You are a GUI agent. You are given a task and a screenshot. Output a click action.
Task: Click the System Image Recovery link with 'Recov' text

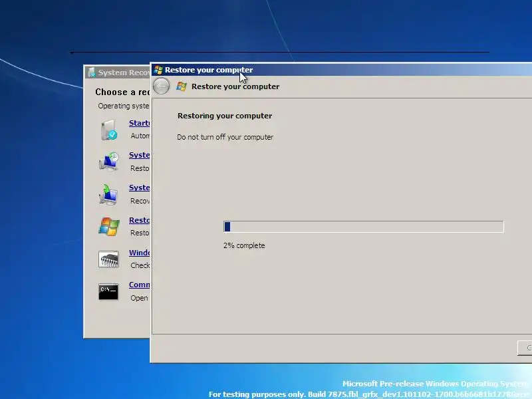(x=139, y=188)
